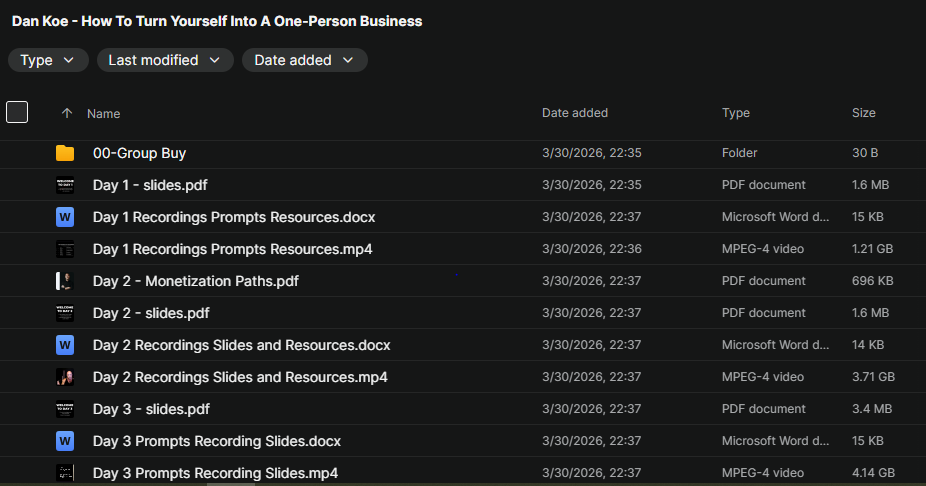Sort by the Name column header
This screenshot has height=486, width=926.
(103, 113)
